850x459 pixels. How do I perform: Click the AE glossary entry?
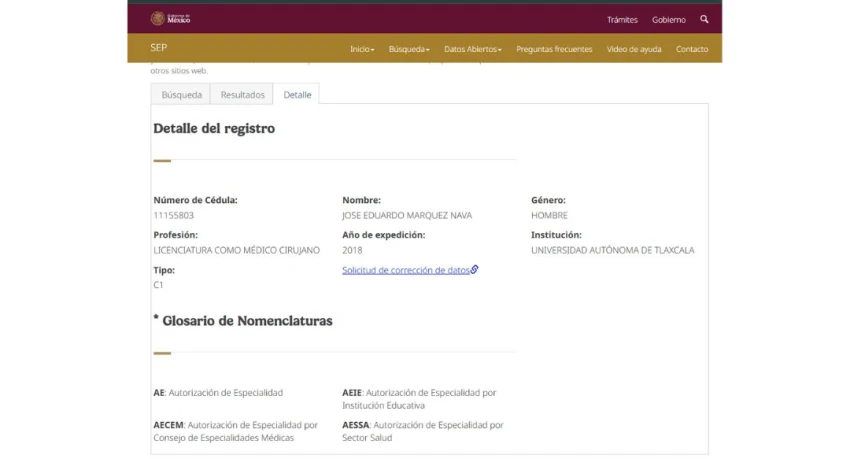[x=218, y=392]
